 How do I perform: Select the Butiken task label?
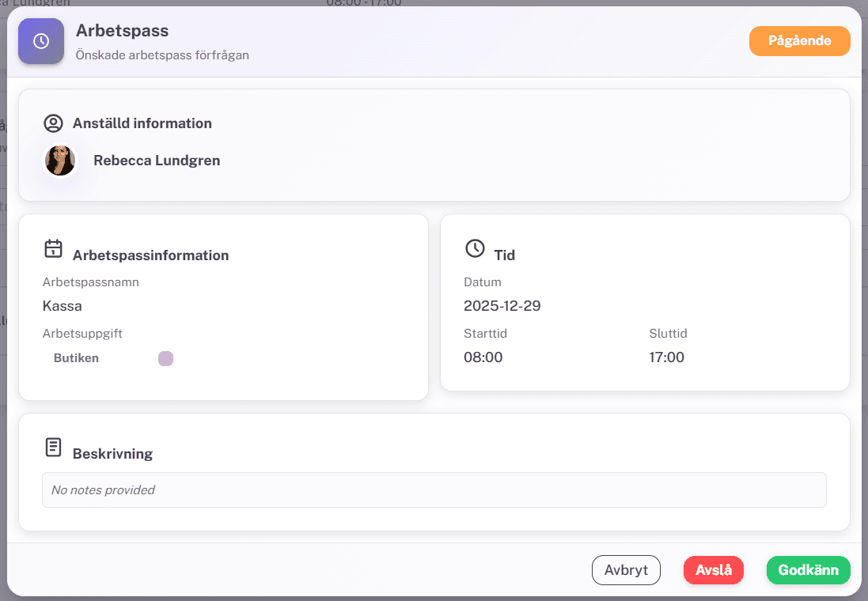76,357
